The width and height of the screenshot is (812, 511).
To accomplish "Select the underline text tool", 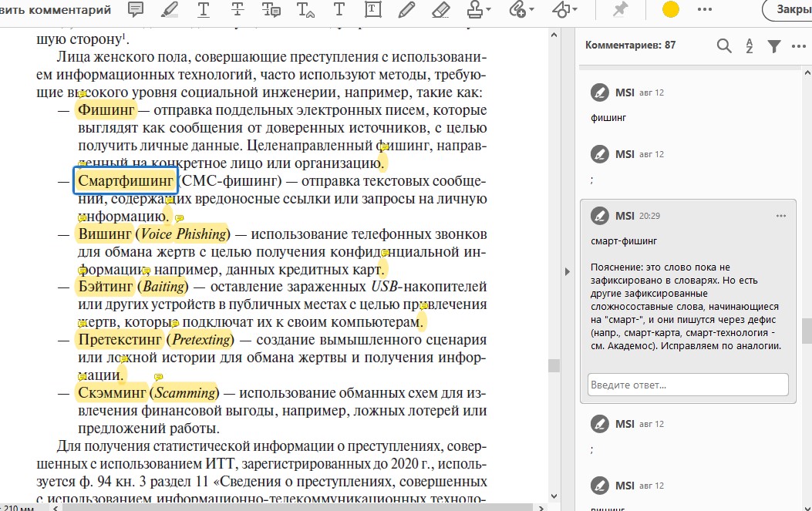I will (204, 9).
